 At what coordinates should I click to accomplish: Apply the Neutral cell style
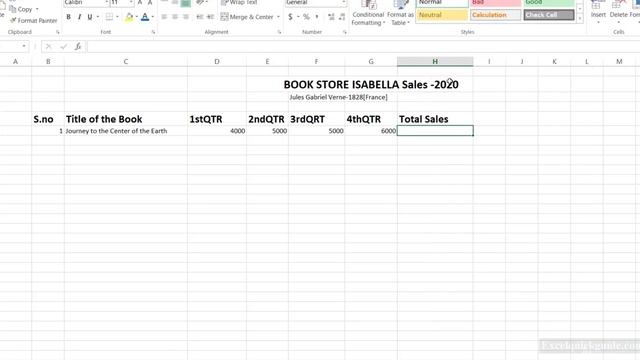[x=442, y=15]
